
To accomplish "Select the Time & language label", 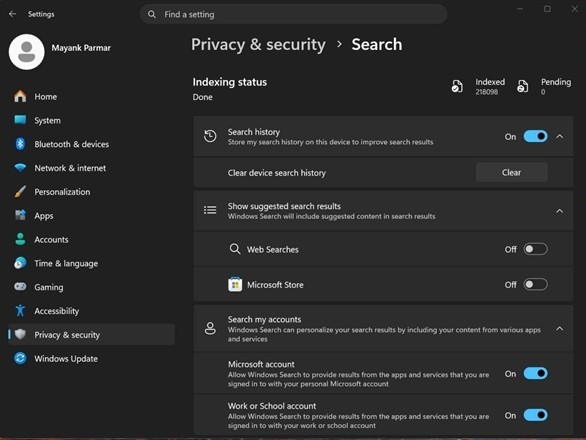I will click(66, 264).
